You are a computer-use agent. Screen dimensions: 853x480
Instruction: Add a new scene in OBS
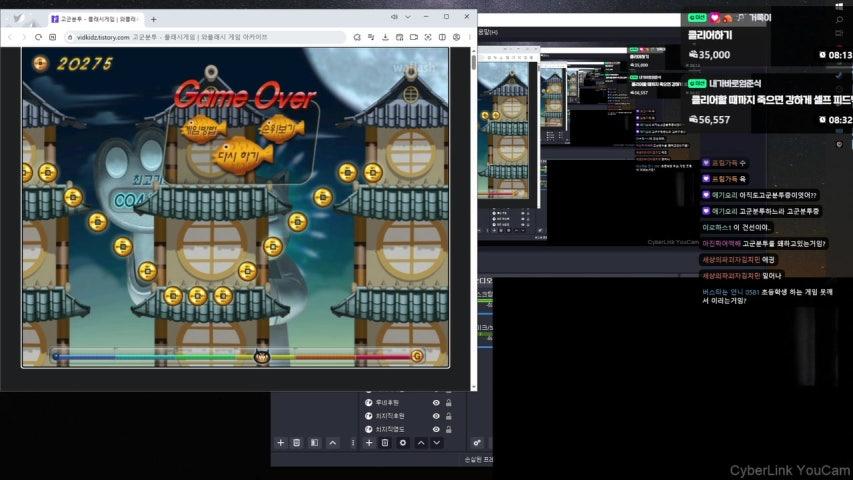pos(281,443)
